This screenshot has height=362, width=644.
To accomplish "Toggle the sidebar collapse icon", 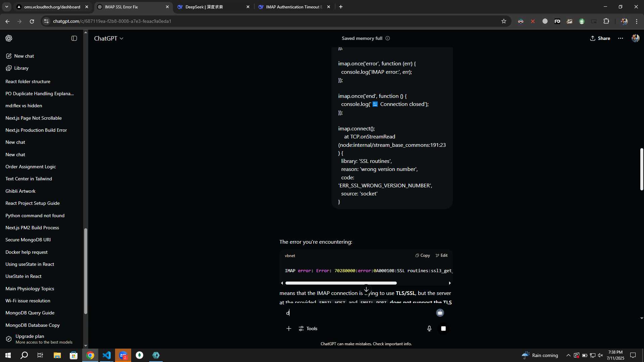I will pyautogui.click(x=74, y=38).
